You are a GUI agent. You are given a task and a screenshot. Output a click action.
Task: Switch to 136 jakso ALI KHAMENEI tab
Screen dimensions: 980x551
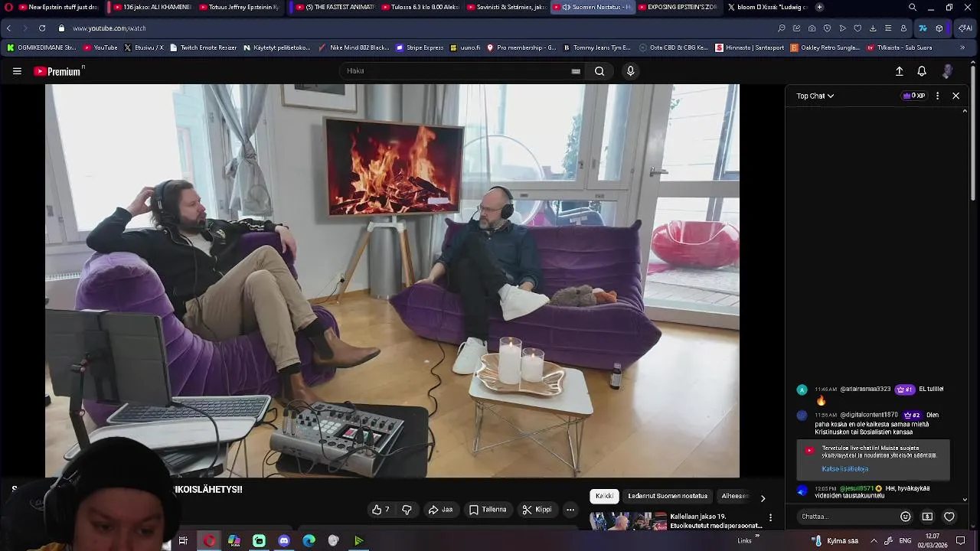tap(153, 7)
